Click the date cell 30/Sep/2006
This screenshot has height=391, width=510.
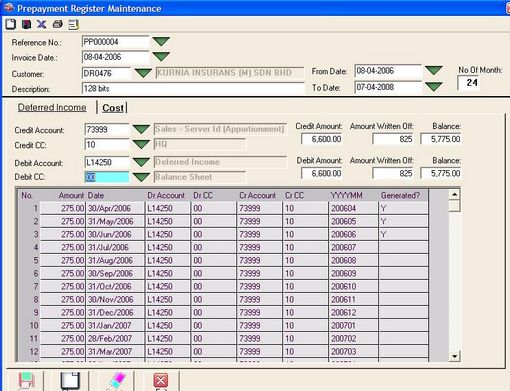click(x=115, y=273)
